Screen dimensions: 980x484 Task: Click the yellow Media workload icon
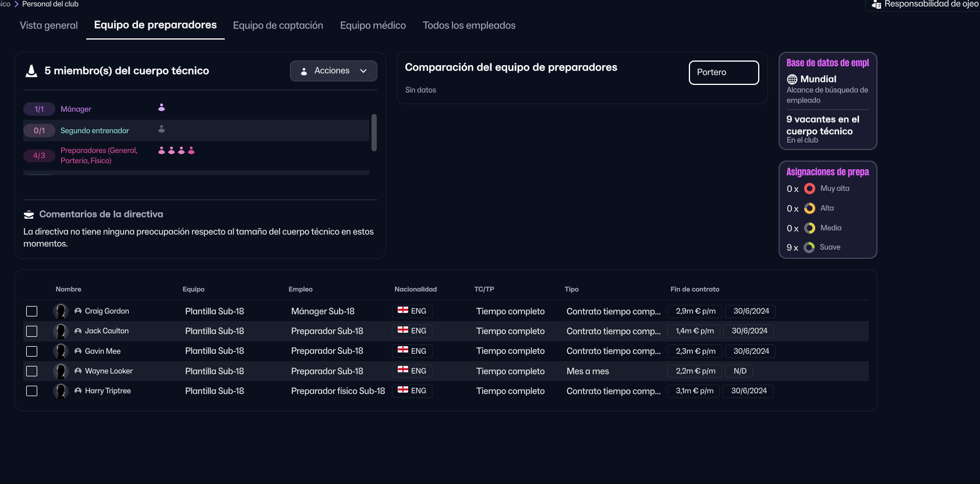809,228
